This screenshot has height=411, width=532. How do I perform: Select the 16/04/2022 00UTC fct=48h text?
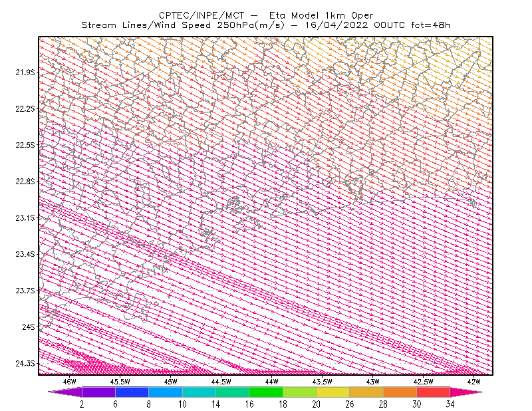point(377,25)
